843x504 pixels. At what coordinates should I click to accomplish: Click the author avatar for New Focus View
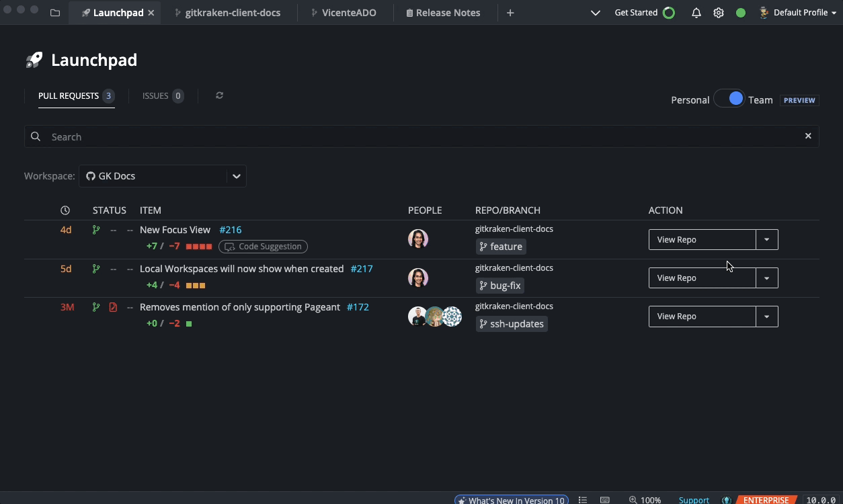[x=418, y=239]
